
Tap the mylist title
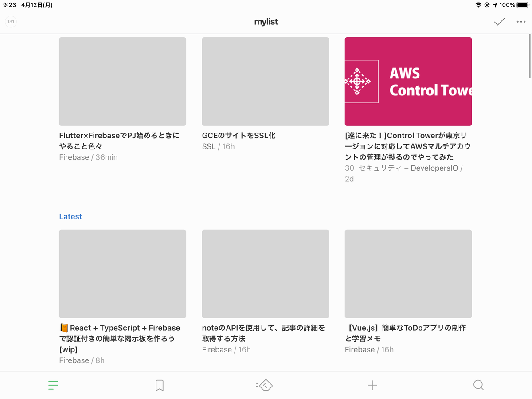pos(266,22)
